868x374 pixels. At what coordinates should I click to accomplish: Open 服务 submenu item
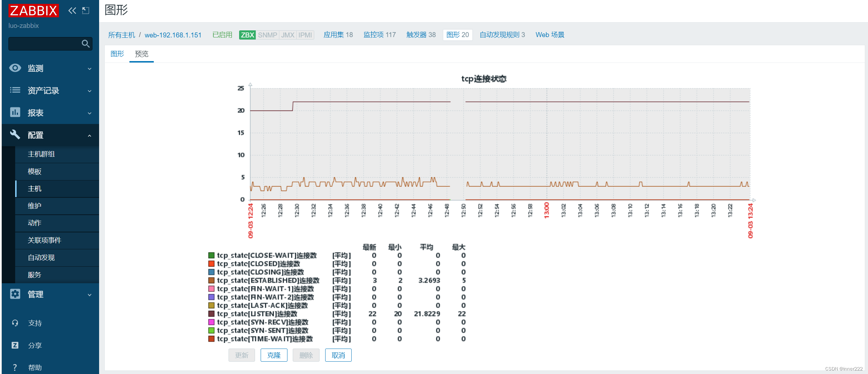pos(57,275)
